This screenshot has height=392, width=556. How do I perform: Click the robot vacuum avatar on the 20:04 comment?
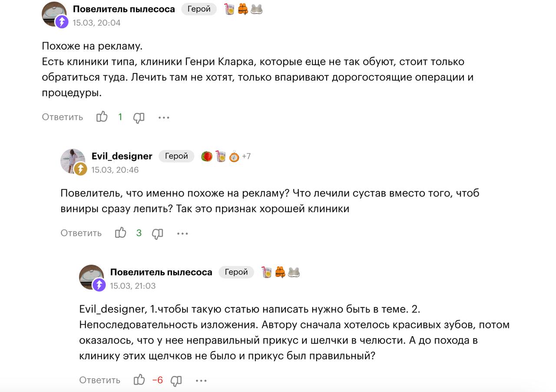pos(54,14)
